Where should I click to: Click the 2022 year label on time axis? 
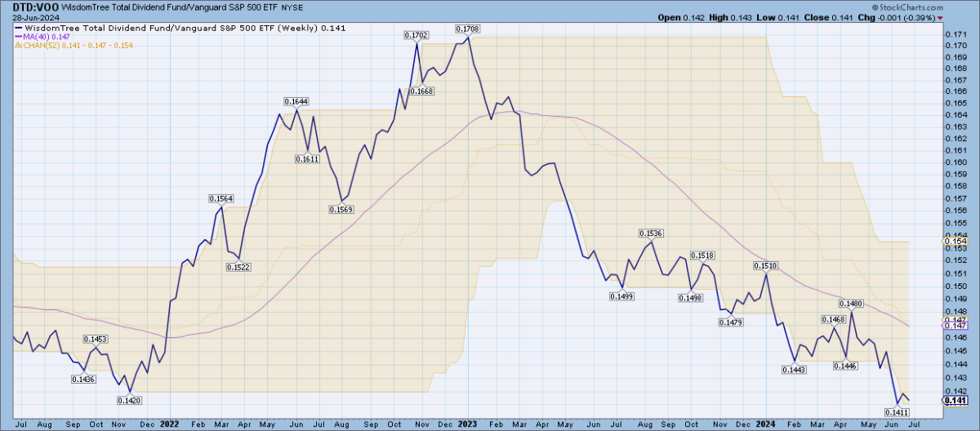[170, 424]
